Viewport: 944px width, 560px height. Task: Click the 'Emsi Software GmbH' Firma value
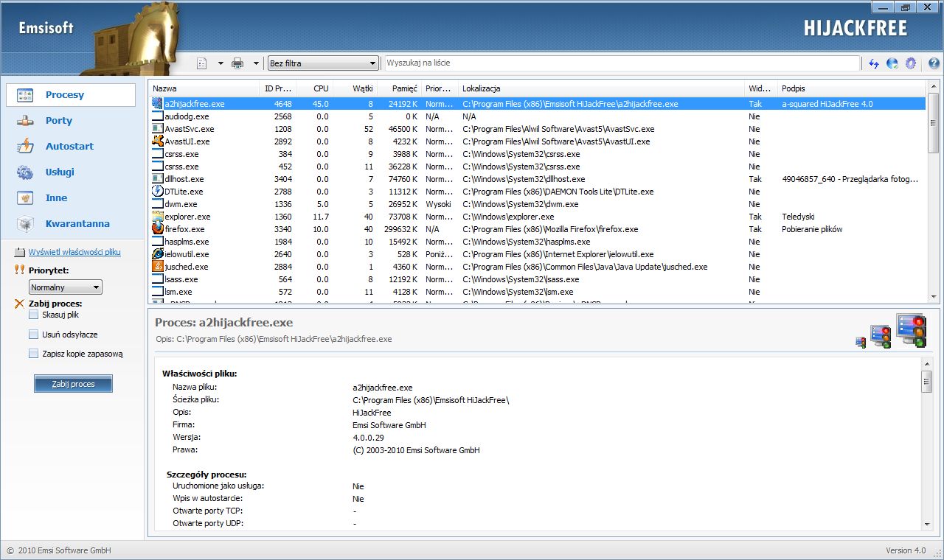[x=389, y=424]
